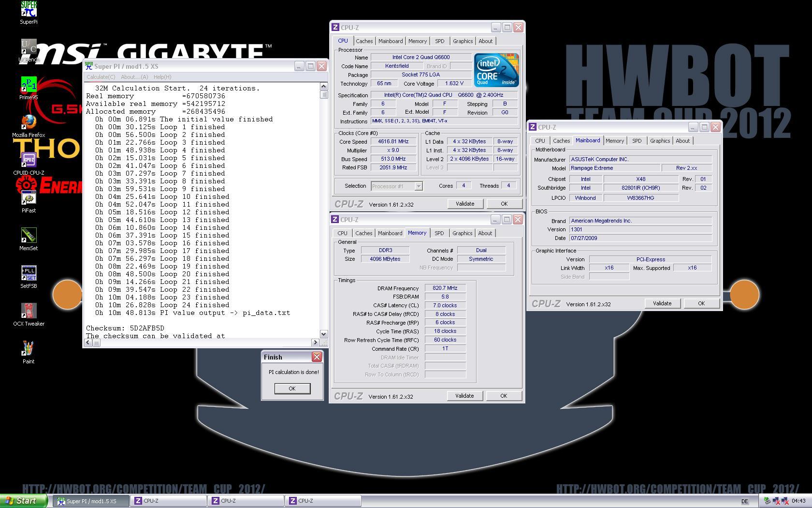
Task: Click the Core Speed value 4616.81 MHz
Action: (393, 142)
